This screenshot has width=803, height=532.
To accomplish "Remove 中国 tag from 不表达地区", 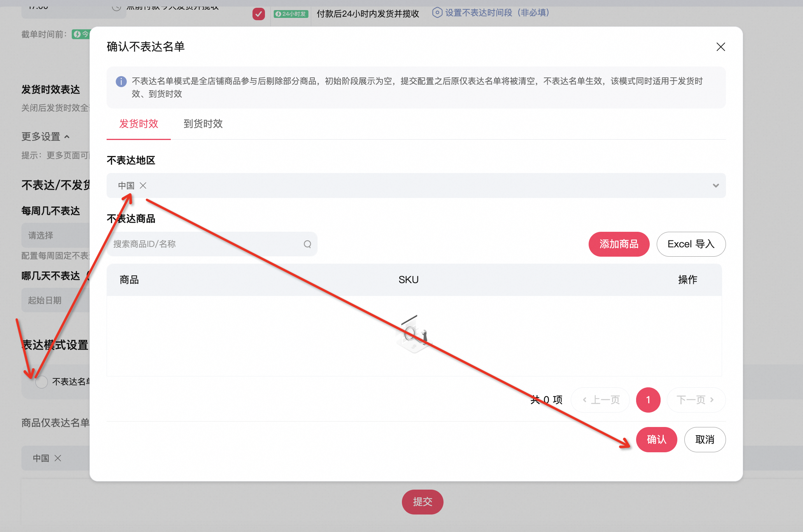I will [x=143, y=185].
